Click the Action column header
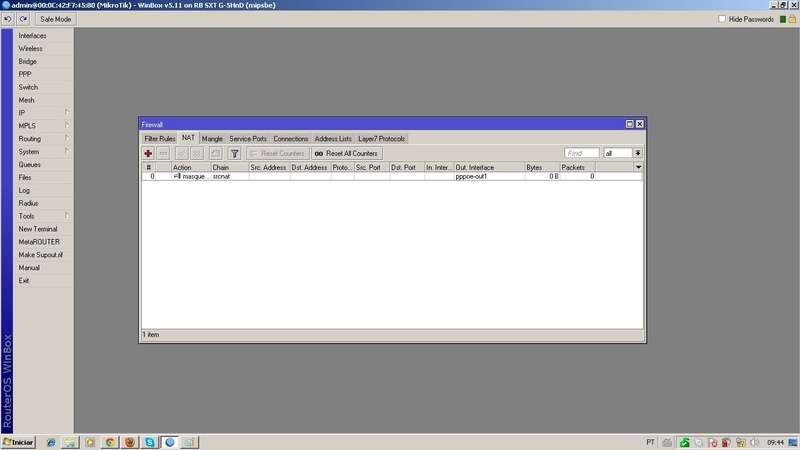Screen dimensions: 800x450 [191, 167]
